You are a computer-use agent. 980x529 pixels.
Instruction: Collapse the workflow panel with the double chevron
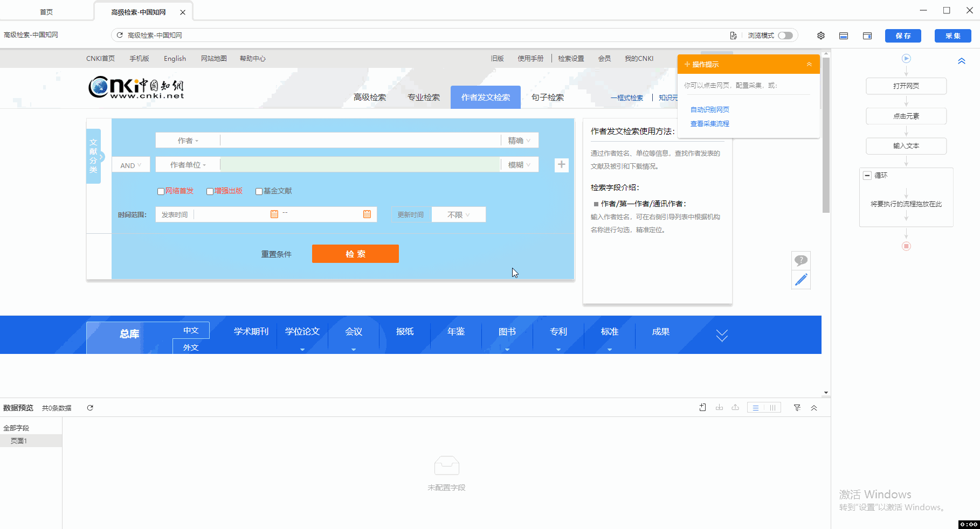pos(962,61)
